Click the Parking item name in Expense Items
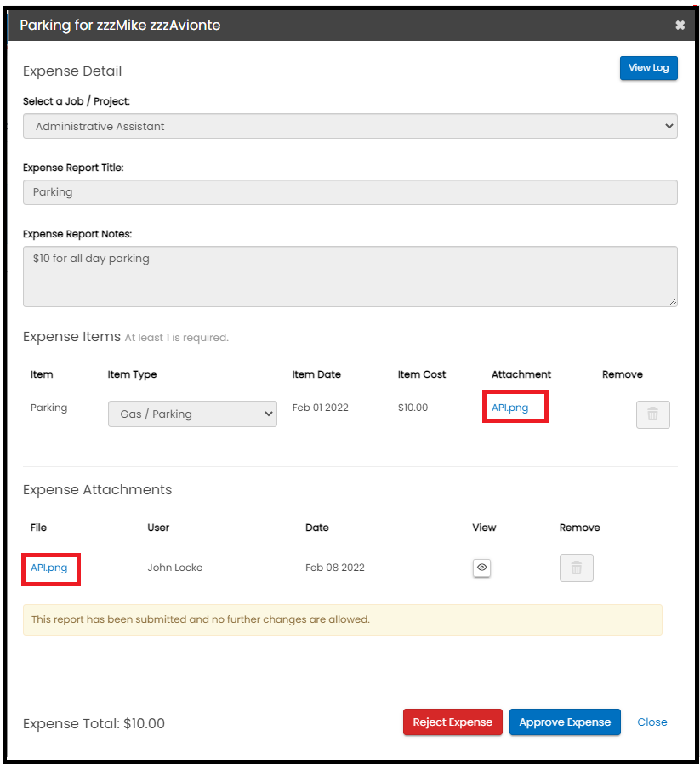This screenshot has height=770, width=700. tap(49, 408)
